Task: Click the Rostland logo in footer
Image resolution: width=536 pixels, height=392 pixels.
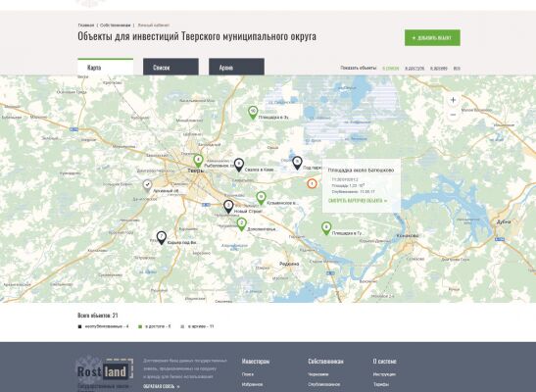Action: (105, 370)
